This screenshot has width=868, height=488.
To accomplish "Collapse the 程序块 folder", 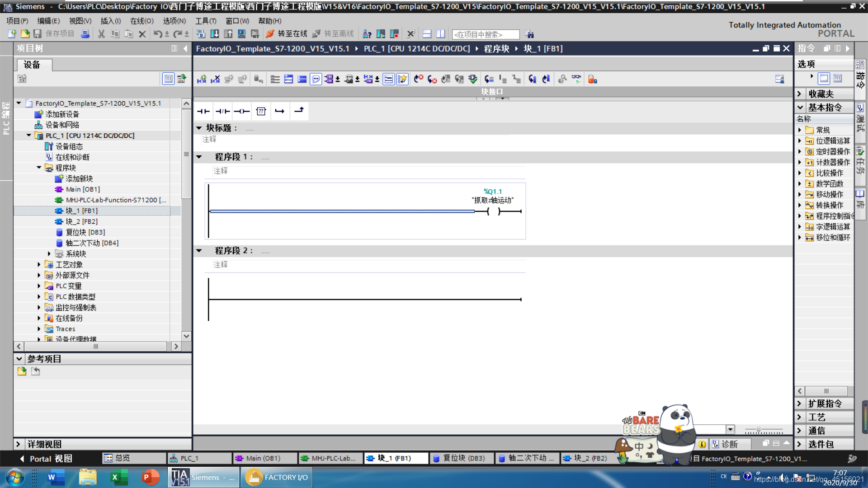I will click(x=39, y=168).
